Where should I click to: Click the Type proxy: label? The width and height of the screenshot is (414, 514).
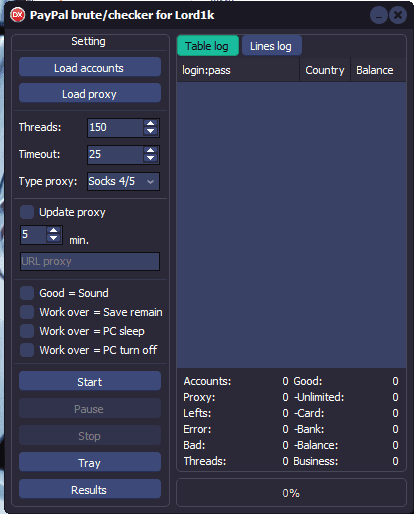click(48, 181)
